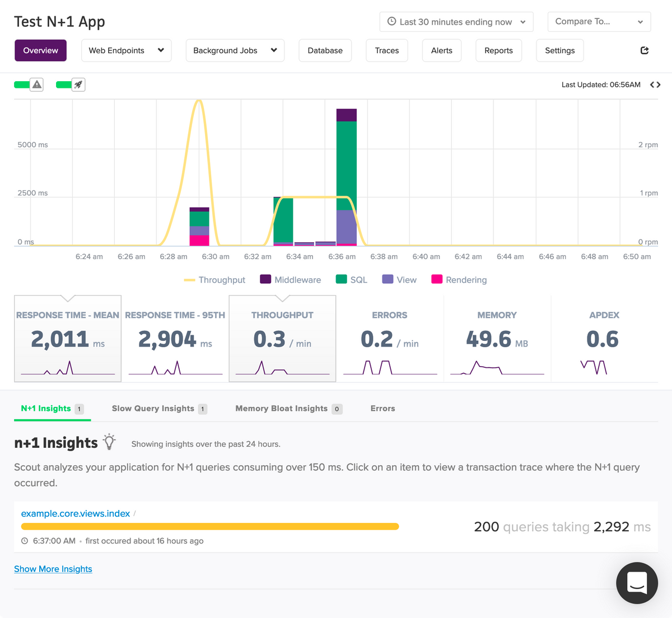
Task: Click the 6:37:00 AM timestamp
Action: tap(54, 541)
